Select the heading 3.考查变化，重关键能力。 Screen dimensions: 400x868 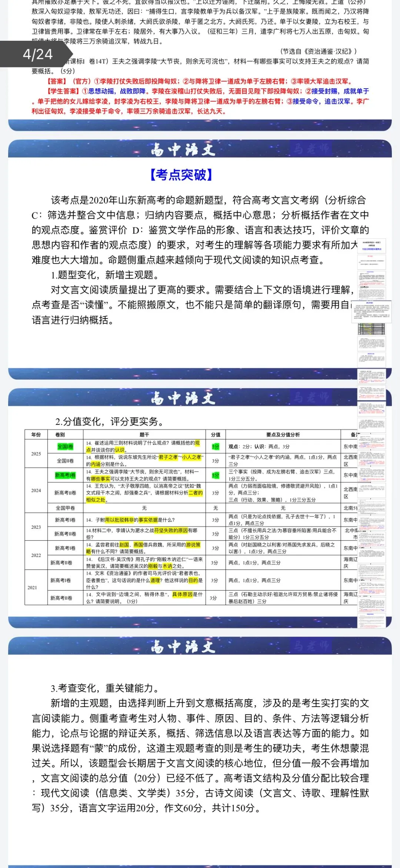point(105,688)
